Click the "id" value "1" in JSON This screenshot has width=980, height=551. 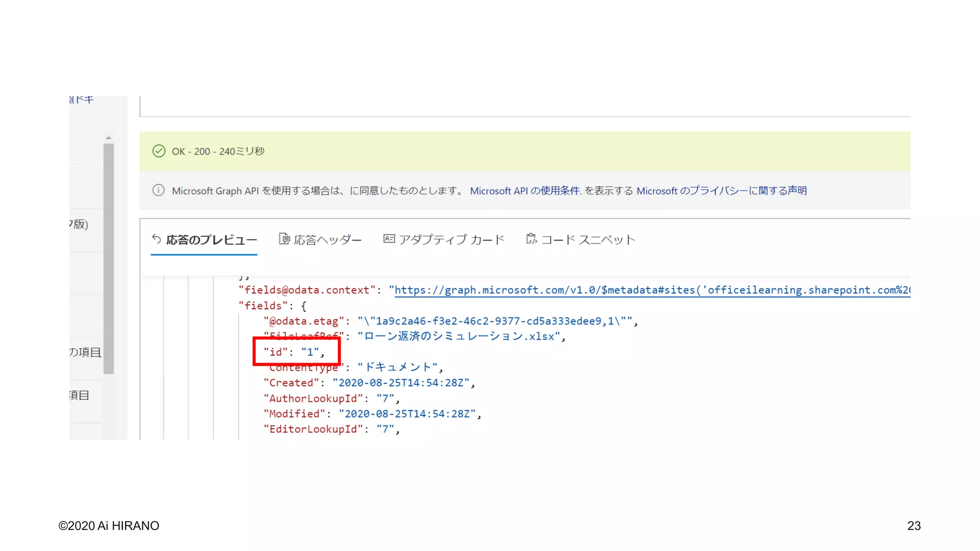point(310,353)
